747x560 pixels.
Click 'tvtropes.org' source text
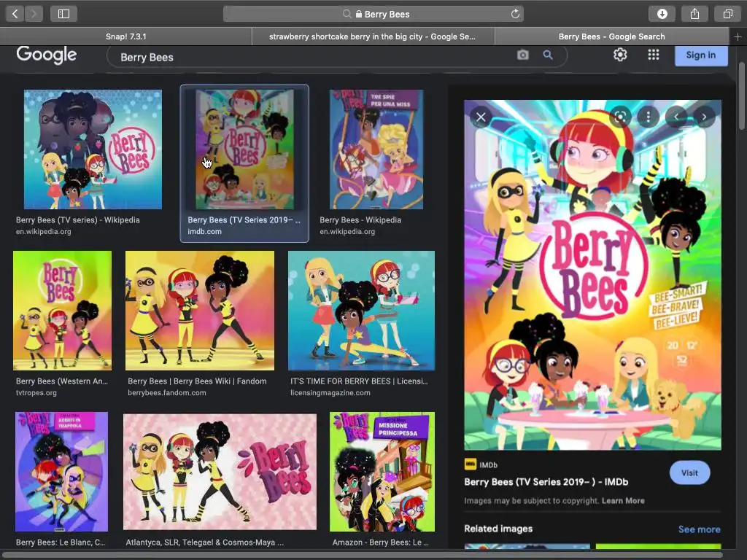click(x=36, y=393)
